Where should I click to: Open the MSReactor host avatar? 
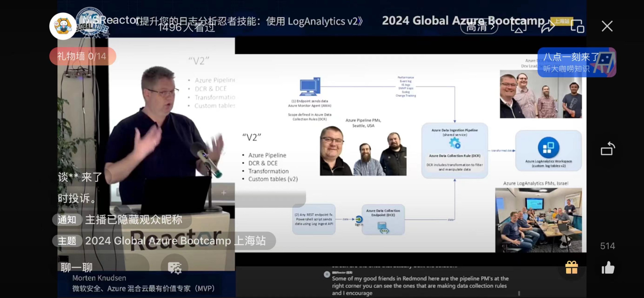coord(63,26)
